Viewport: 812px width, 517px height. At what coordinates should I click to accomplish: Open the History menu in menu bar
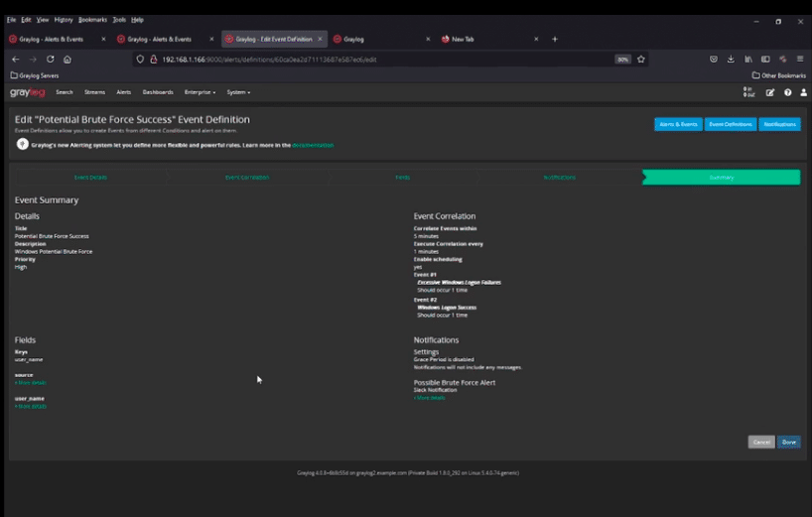point(64,19)
